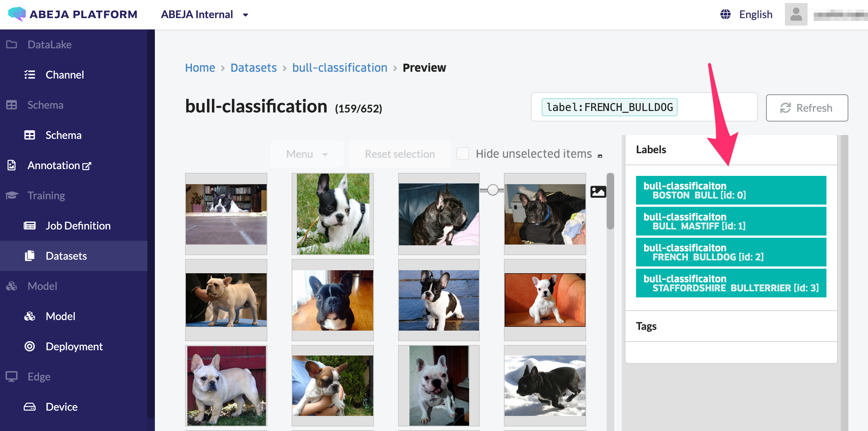The image size is (868, 431).
Task: Select the FRENCH_BULLDOG label
Action: tap(731, 252)
